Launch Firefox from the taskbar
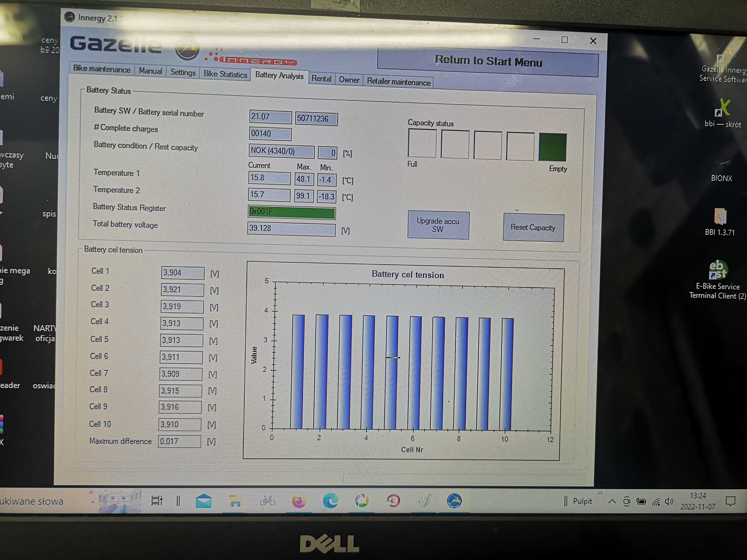Screen dimensions: 747x560 pos(299,501)
